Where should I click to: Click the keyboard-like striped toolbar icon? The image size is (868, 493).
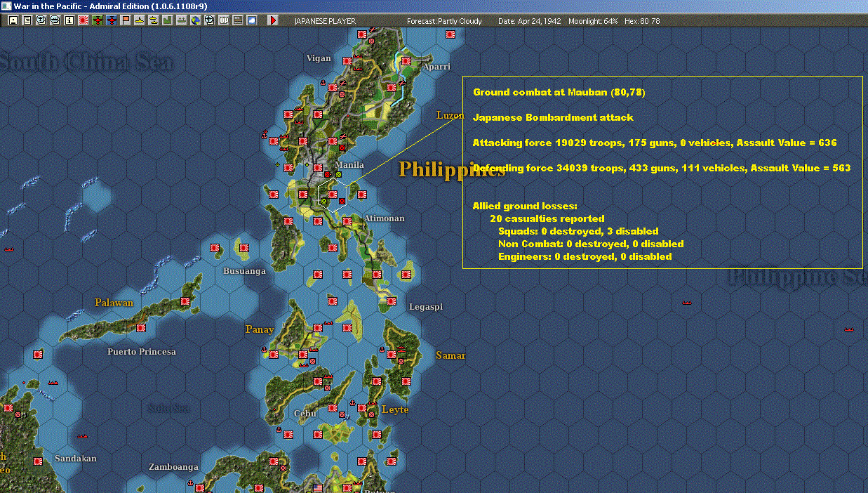(x=238, y=20)
